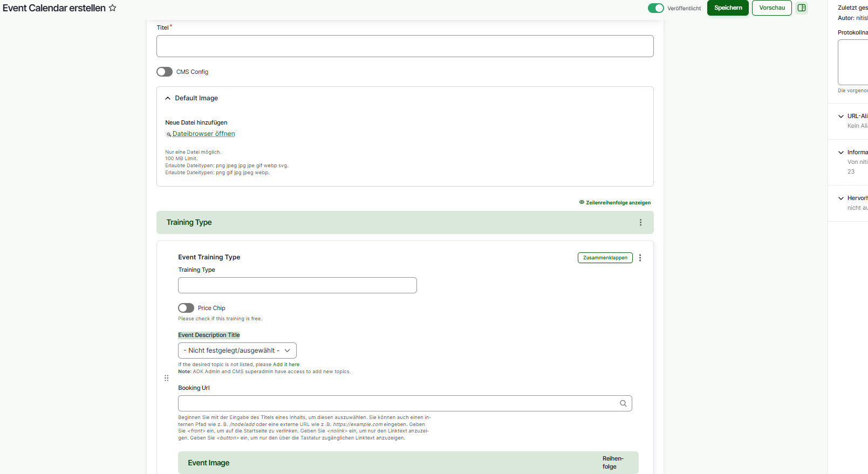
Task: Open Event Training Type kebab menu
Action: click(640, 258)
